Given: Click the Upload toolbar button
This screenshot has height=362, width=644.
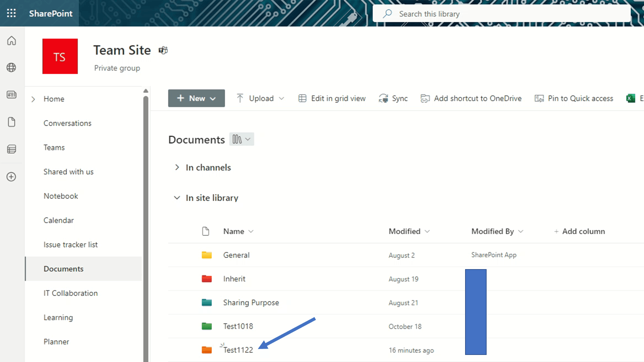Looking at the screenshot, I should [x=255, y=98].
